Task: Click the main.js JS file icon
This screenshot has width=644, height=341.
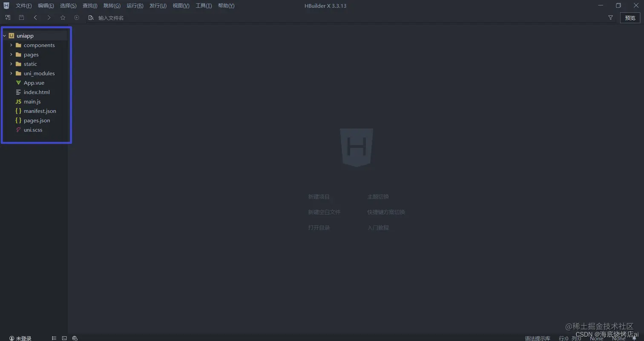Action: pos(18,101)
